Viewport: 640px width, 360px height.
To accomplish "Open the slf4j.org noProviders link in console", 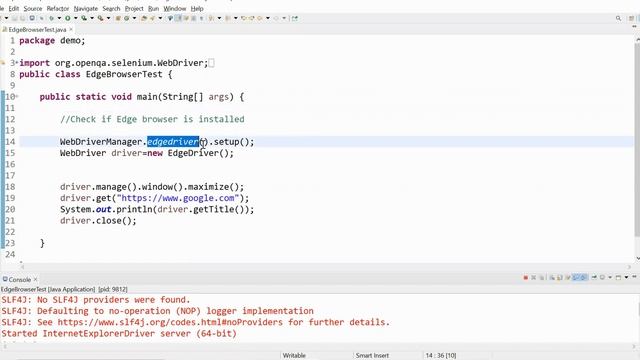I will click(170, 322).
